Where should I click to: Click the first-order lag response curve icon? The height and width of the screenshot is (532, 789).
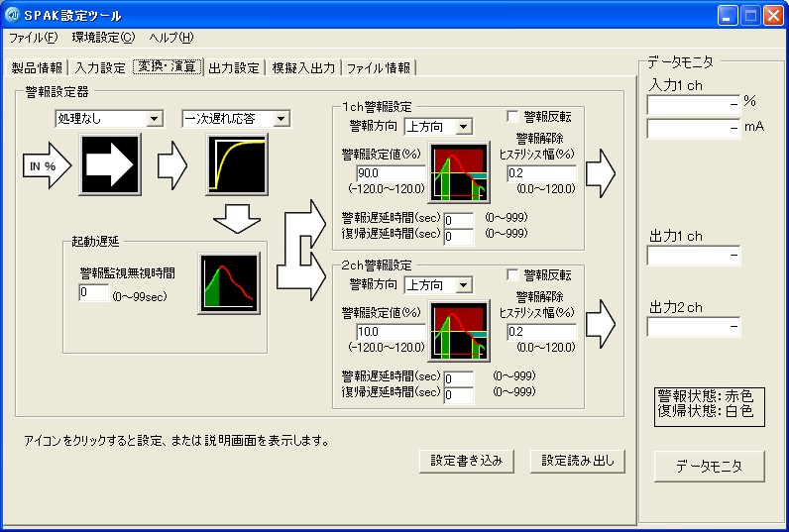pyautogui.click(x=238, y=165)
